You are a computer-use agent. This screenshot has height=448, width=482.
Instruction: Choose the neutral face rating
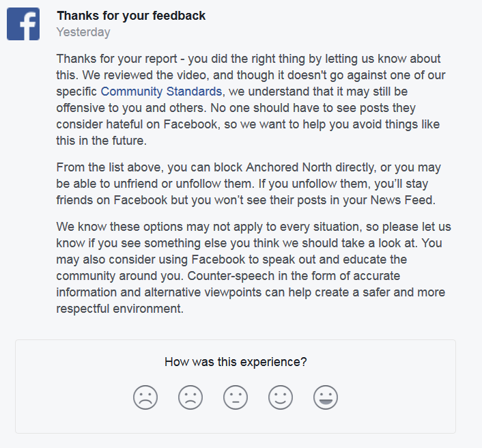pos(236,397)
